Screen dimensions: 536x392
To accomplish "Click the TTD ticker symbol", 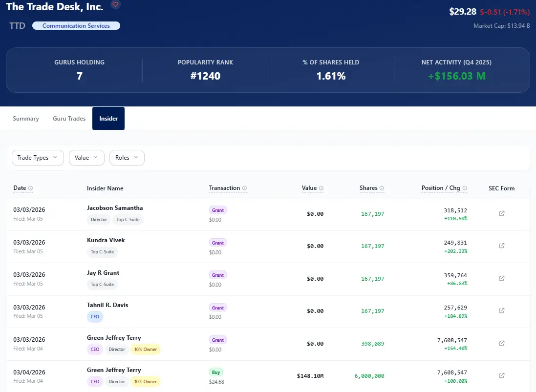I will [x=17, y=25].
